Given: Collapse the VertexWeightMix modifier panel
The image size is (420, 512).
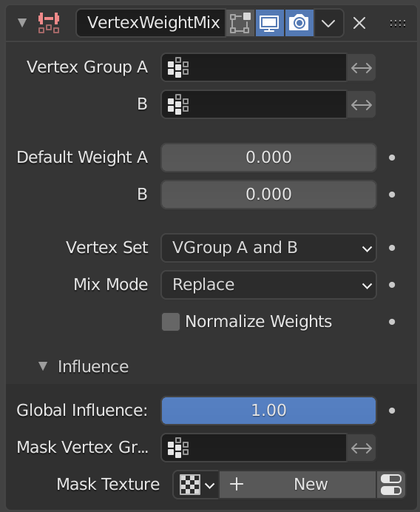Looking at the screenshot, I should 22,23.
